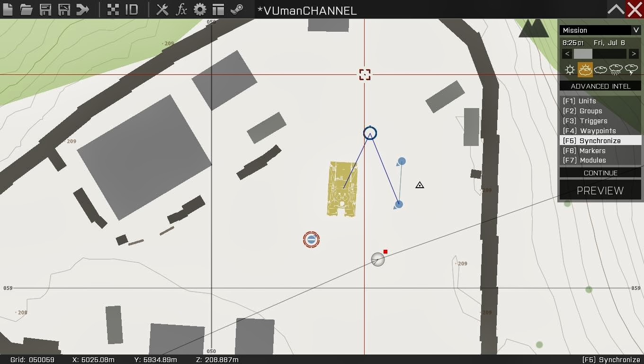The image size is (644, 364).
Task: Select the rain weather icon
Action: pos(616,70)
